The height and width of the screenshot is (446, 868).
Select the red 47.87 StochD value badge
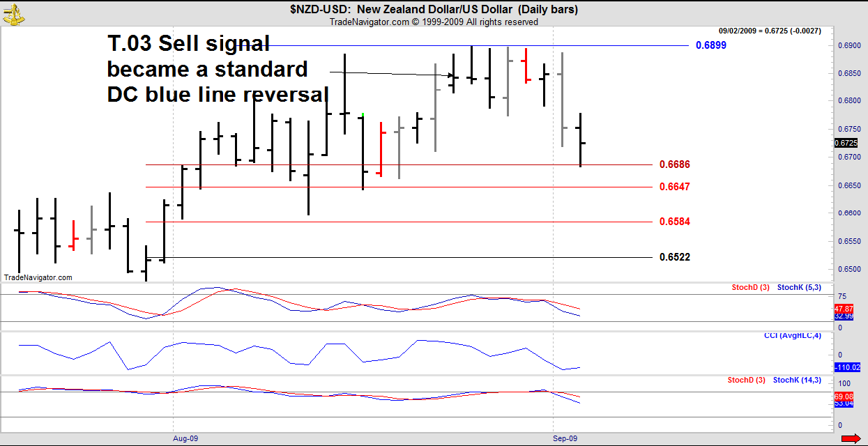click(x=843, y=308)
